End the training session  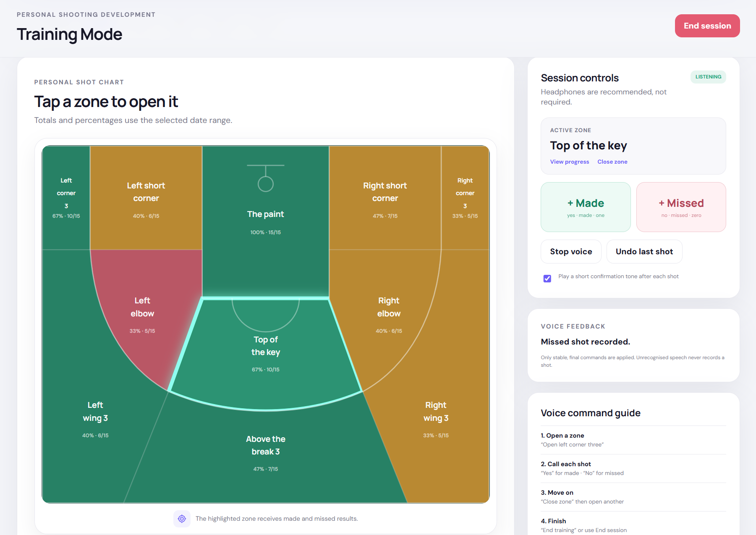[x=707, y=26]
